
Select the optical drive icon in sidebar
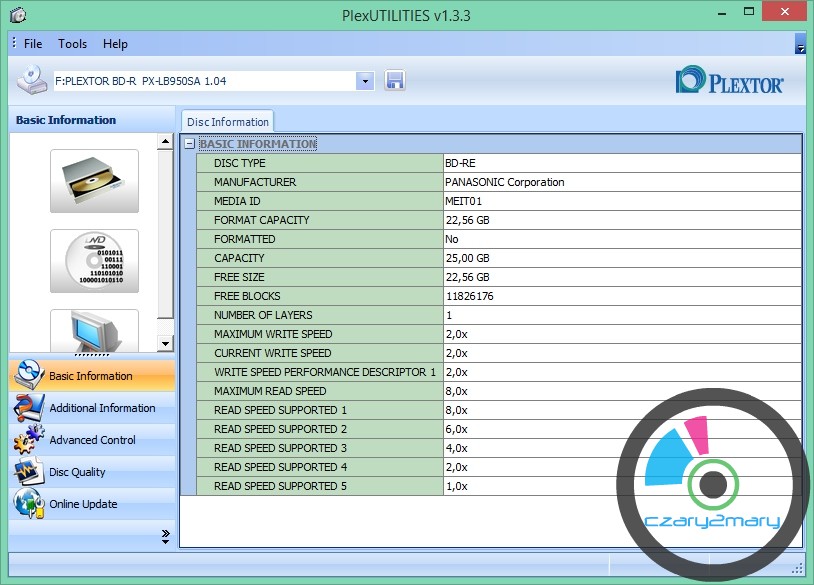pyautogui.click(x=94, y=181)
